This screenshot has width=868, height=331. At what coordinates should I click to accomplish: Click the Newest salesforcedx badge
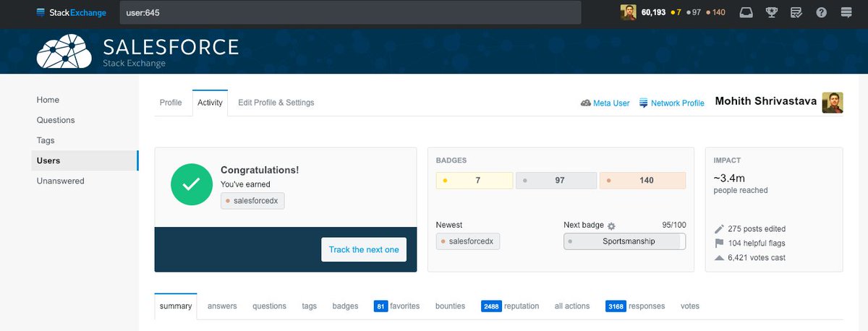[468, 241]
